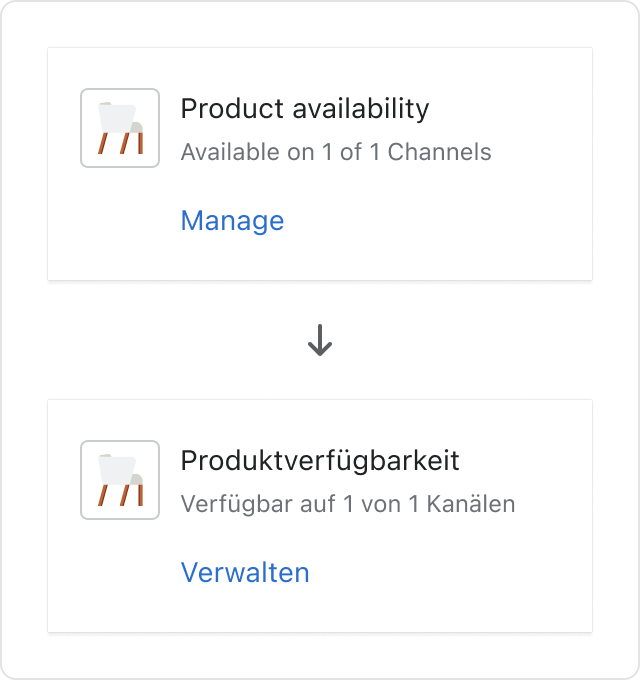Click the 'Verfügbar auf 1 von 1 Kanälen' text

point(348,504)
